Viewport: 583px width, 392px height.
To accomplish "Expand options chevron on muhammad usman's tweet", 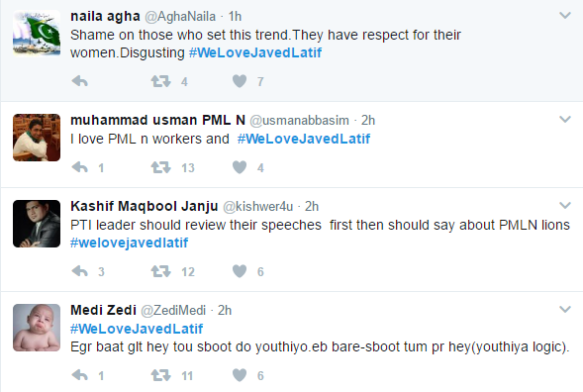I will click(x=565, y=119).
